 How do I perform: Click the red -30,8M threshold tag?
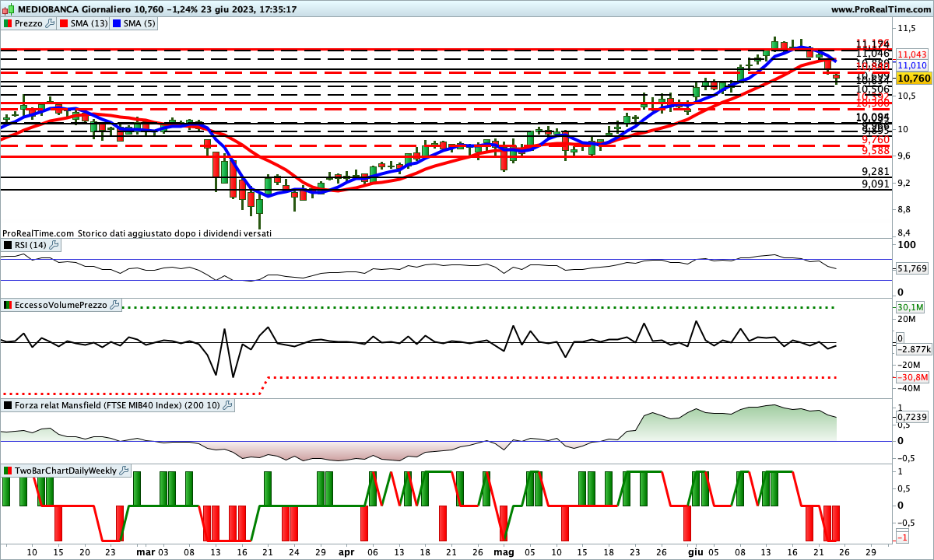[911, 377]
